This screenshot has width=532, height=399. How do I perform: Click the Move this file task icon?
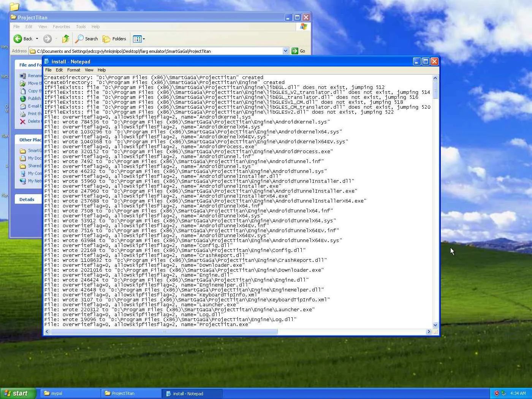click(23, 83)
